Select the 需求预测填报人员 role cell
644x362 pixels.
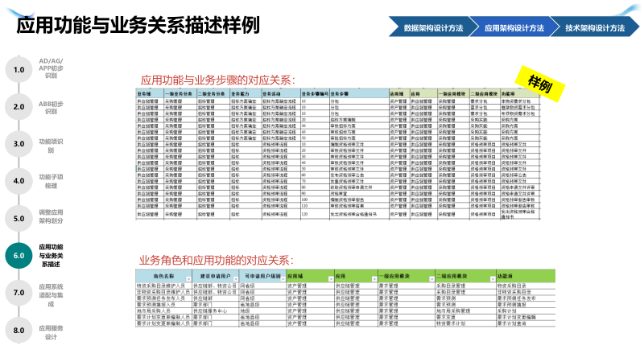click(163, 305)
